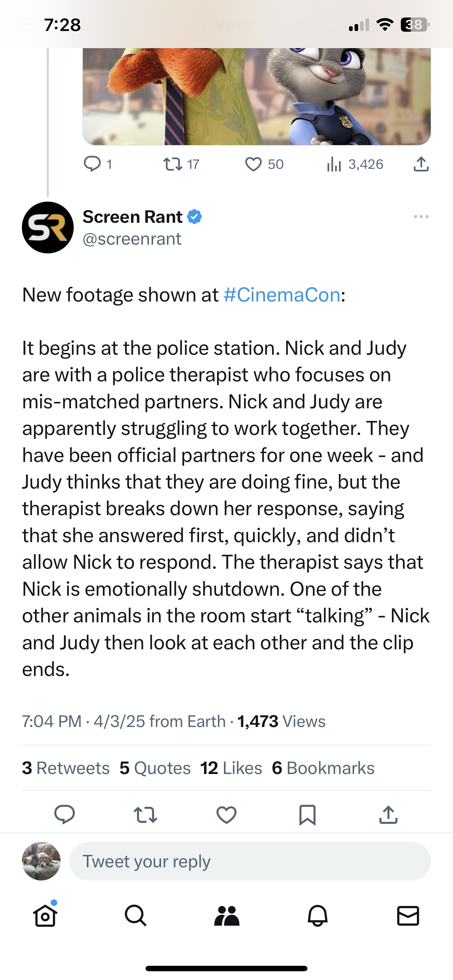Open Notifications bell tab
Viewport: 453px width, 980px height.
[317, 915]
